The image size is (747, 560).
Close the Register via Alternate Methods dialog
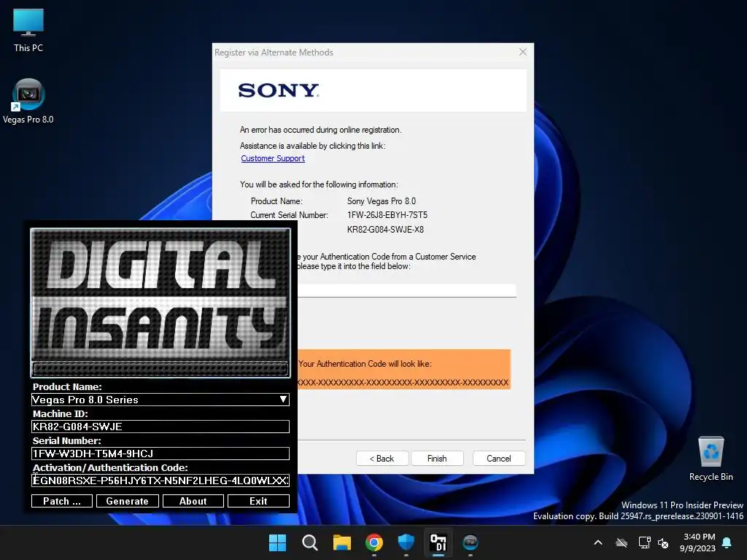coord(522,52)
